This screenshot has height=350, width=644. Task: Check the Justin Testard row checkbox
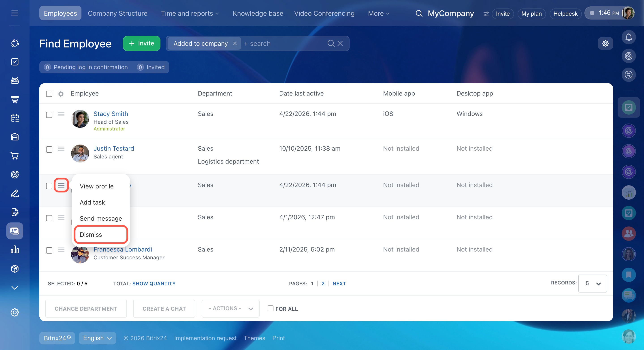click(x=49, y=149)
